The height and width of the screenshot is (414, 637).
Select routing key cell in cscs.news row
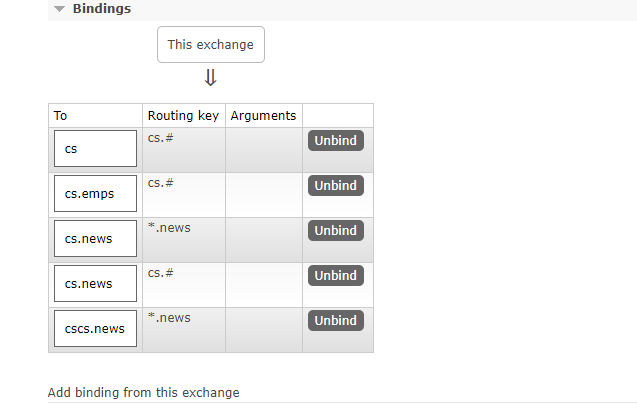(x=169, y=318)
